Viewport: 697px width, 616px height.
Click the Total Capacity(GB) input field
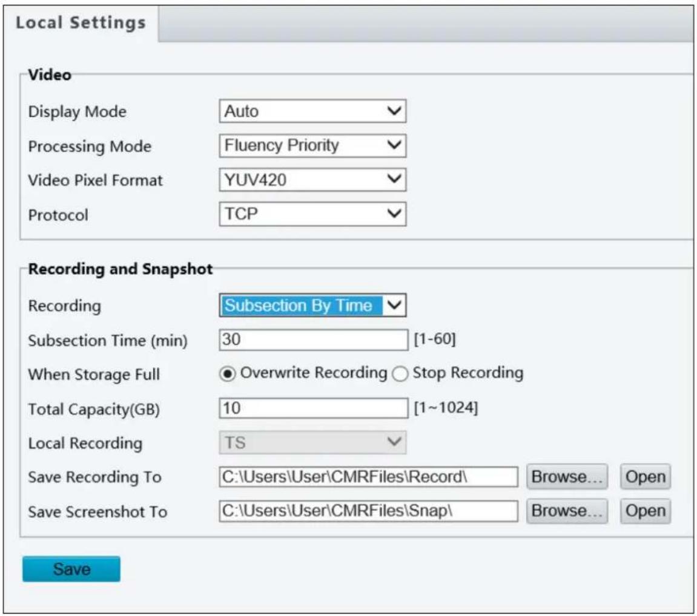(314, 408)
